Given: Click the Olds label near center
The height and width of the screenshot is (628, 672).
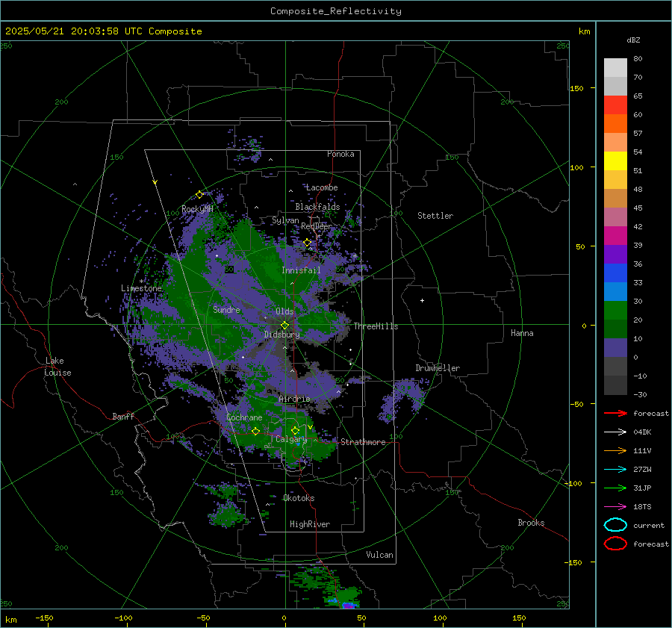Looking at the screenshot, I should tap(284, 311).
